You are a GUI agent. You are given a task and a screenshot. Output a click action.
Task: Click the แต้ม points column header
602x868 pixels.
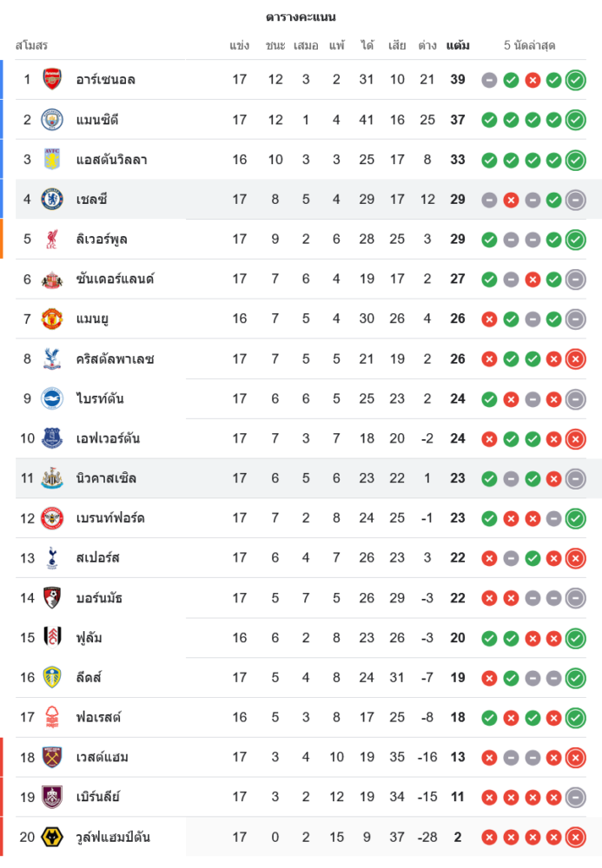tap(458, 45)
